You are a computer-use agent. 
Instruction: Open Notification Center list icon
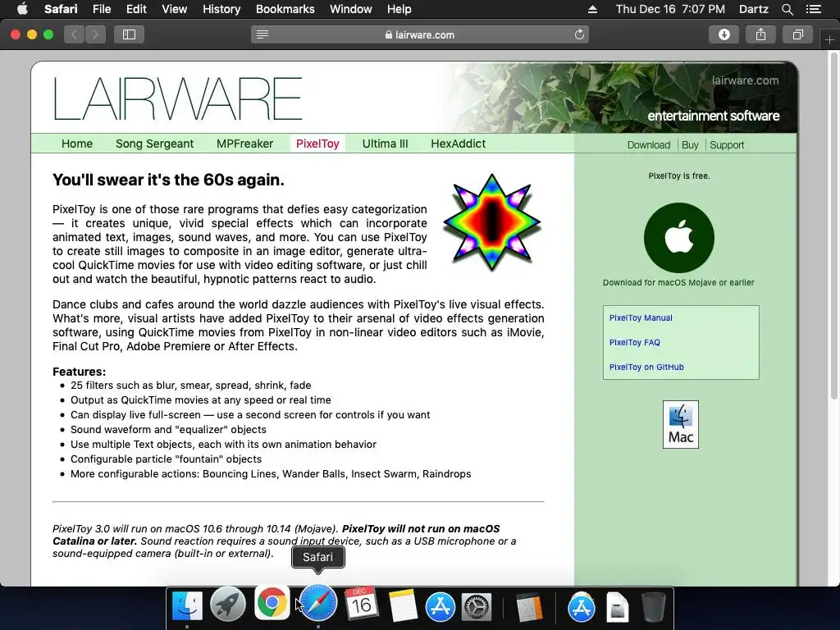coord(813,9)
